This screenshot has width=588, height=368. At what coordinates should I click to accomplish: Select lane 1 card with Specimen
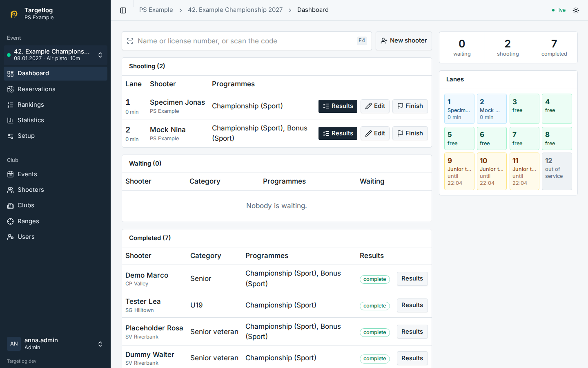[x=459, y=109]
